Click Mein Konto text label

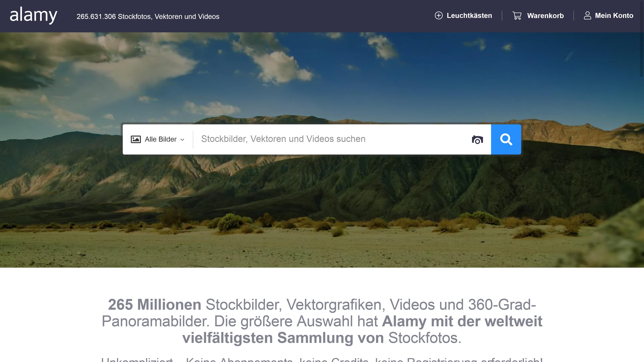tap(614, 15)
